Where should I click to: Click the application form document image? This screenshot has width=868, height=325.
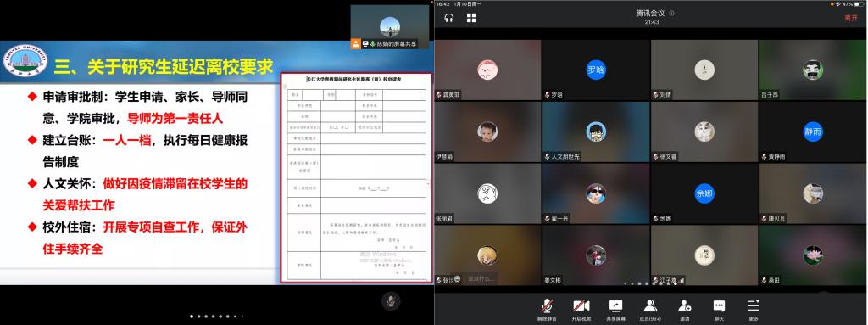(355, 177)
